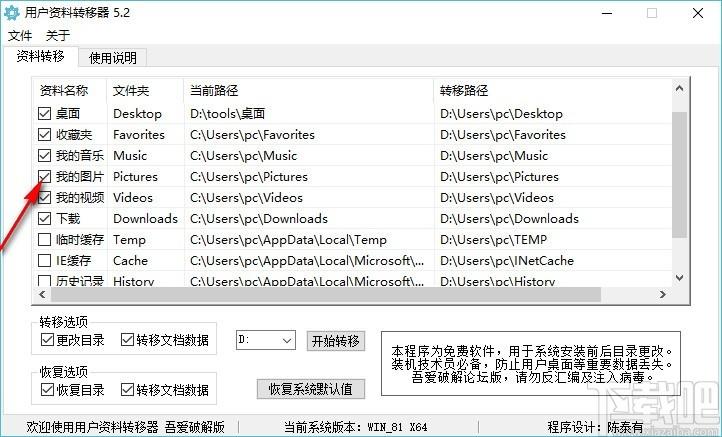Click the 程序设计: 陈泰有 status text
This screenshot has height=437, width=722.
595,427
